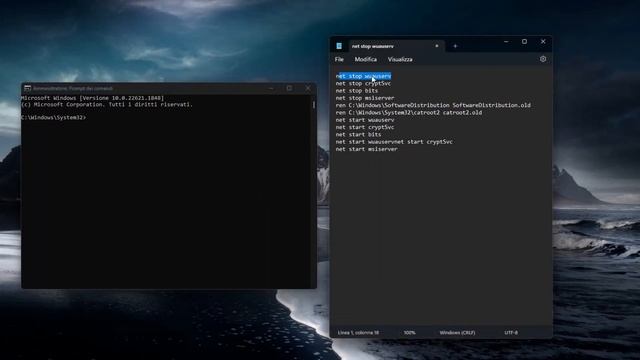Close the Notepad window
Viewport: 640px width, 360px height.
pyautogui.click(x=543, y=42)
